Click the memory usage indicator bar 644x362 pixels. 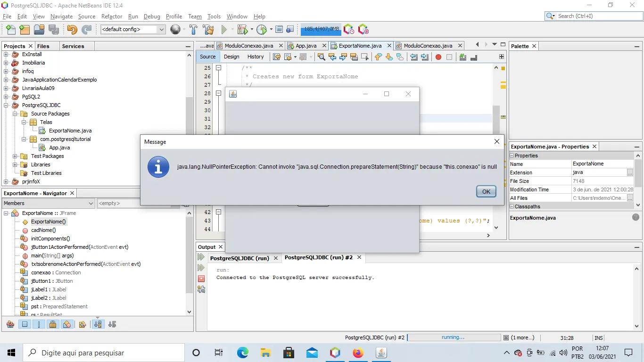pos(321,29)
